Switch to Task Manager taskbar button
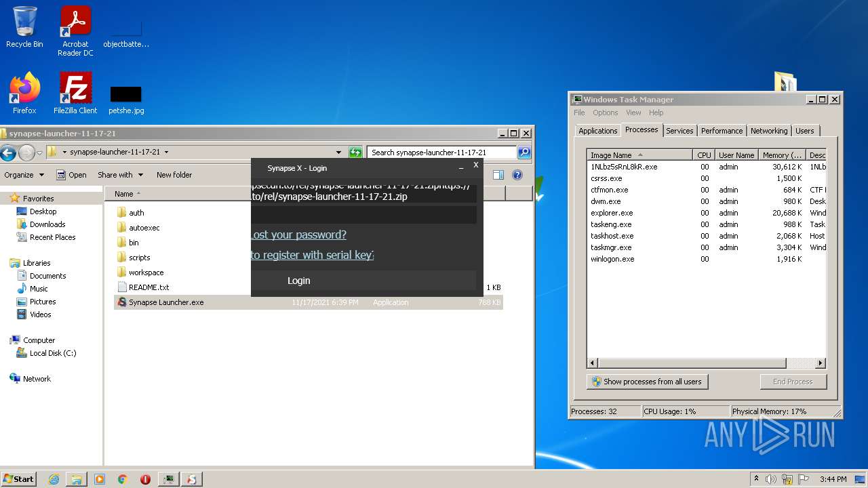 (x=168, y=479)
